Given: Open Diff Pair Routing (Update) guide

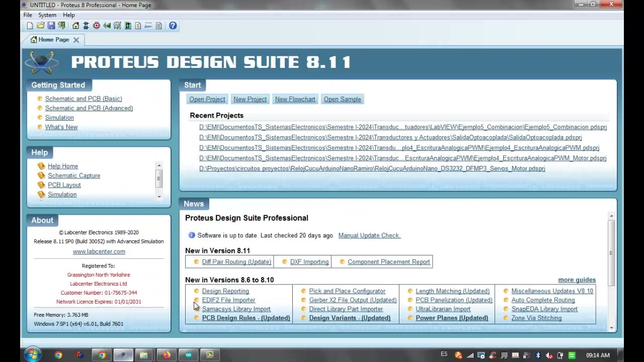Looking at the screenshot, I should coord(236,262).
